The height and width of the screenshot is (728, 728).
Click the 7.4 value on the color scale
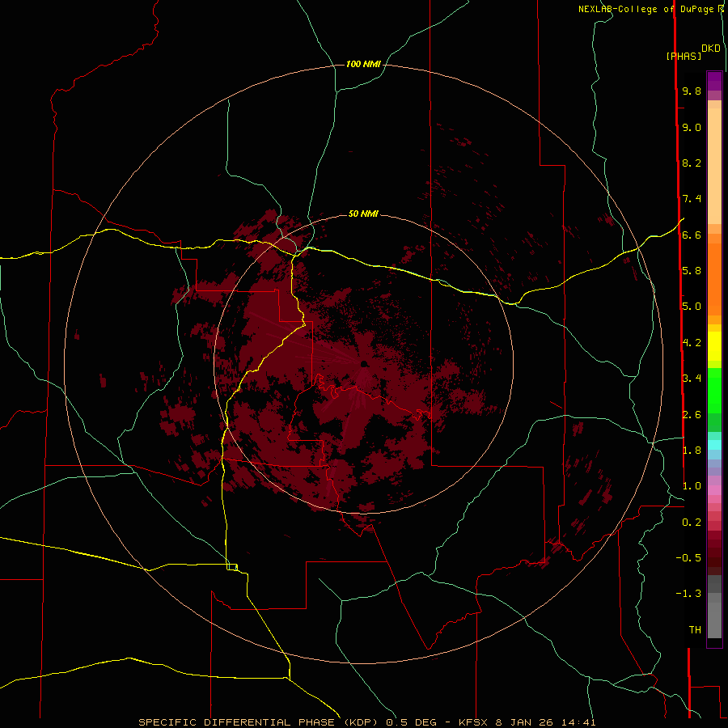coord(692,199)
